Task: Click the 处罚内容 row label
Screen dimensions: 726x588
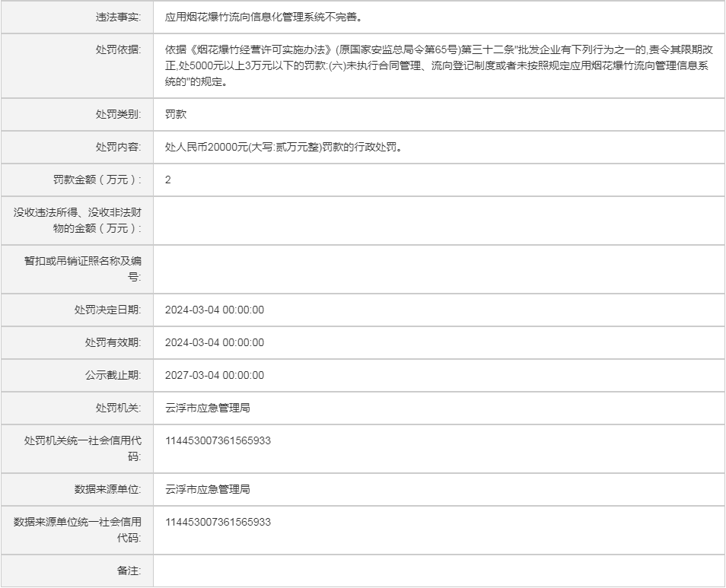Action: pyautogui.click(x=117, y=147)
